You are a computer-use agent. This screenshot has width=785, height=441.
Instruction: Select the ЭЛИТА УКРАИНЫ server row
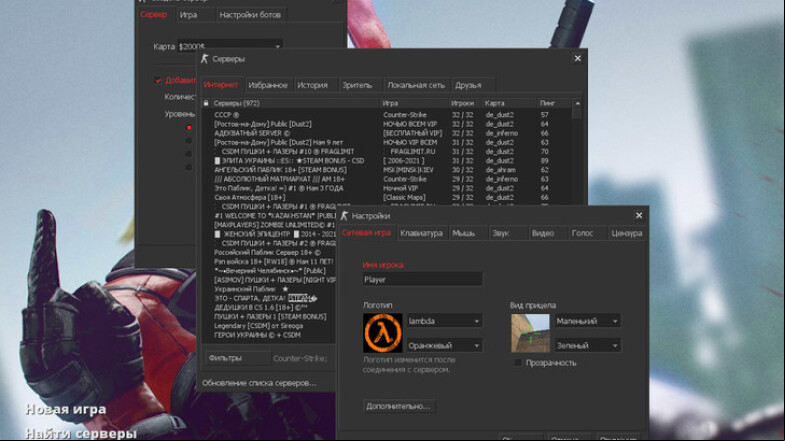click(386, 161)
